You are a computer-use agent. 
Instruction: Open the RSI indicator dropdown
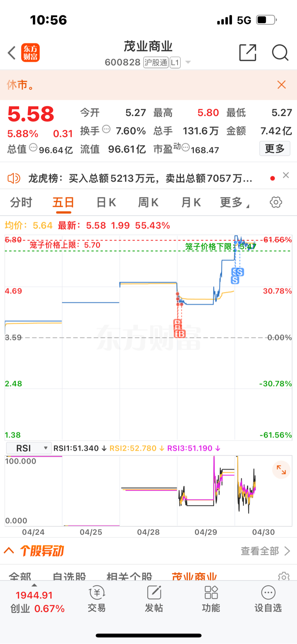29,448
